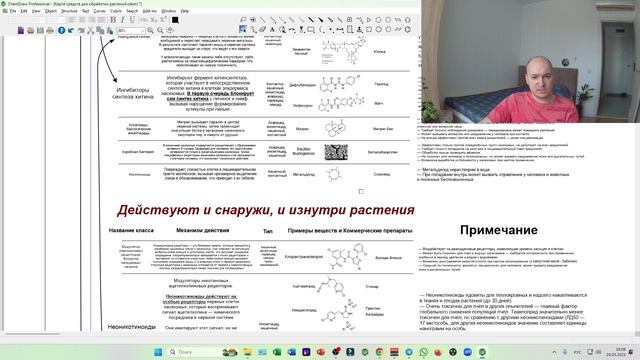Select the Template stamp tool

click(360, 29)
